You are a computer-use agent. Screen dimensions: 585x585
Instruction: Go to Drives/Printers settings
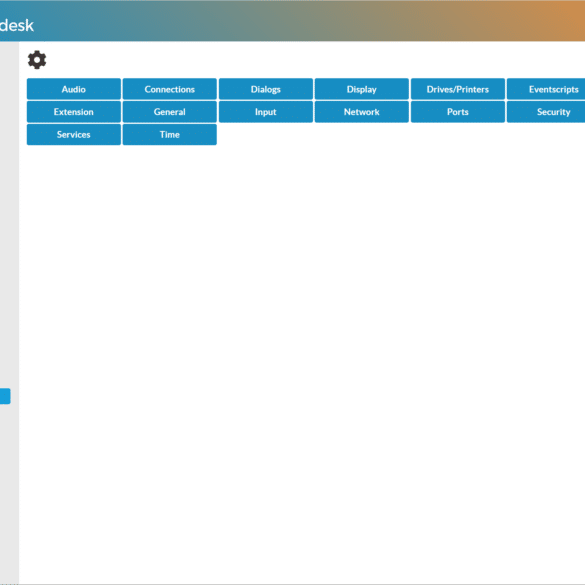(458, 89)
